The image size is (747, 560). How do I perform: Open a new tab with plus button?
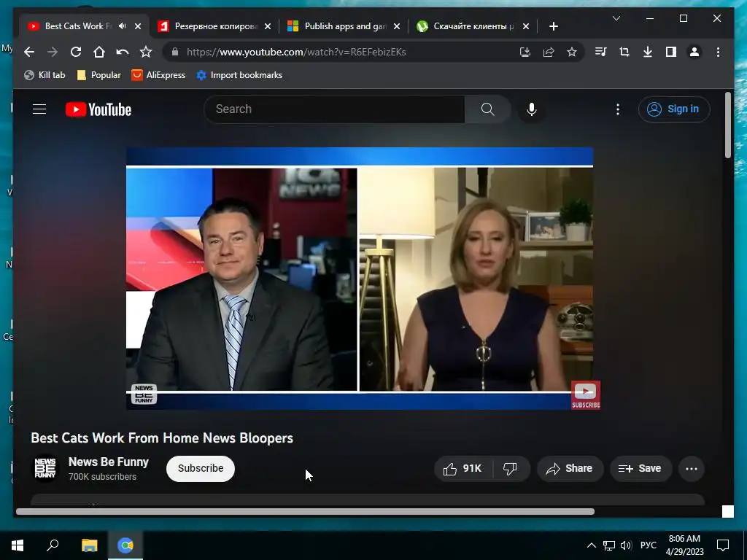pyautogui.click(x=553, y=26)
